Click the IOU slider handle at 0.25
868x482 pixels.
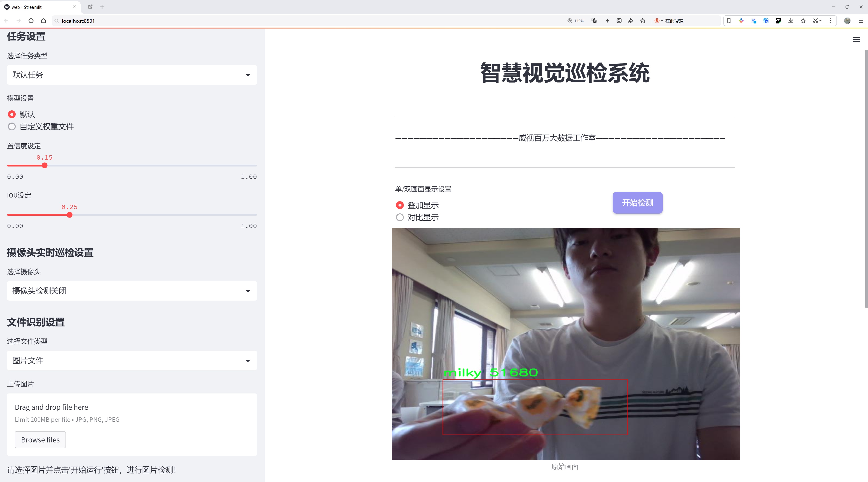(x=70, y=215)
